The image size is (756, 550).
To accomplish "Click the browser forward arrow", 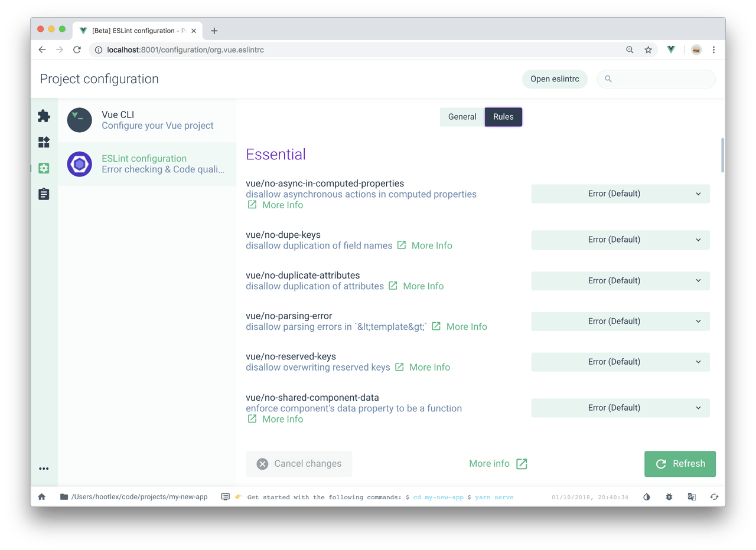I will [x=59, y=50].
